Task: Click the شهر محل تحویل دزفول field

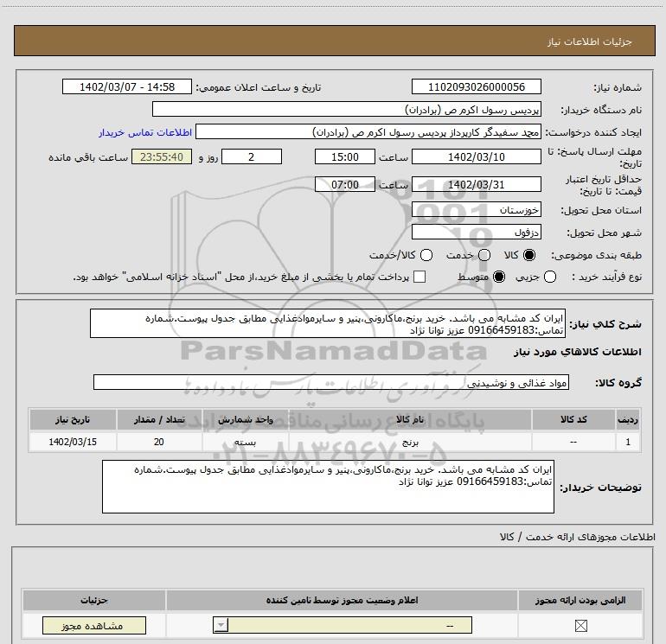Action: 476,233
